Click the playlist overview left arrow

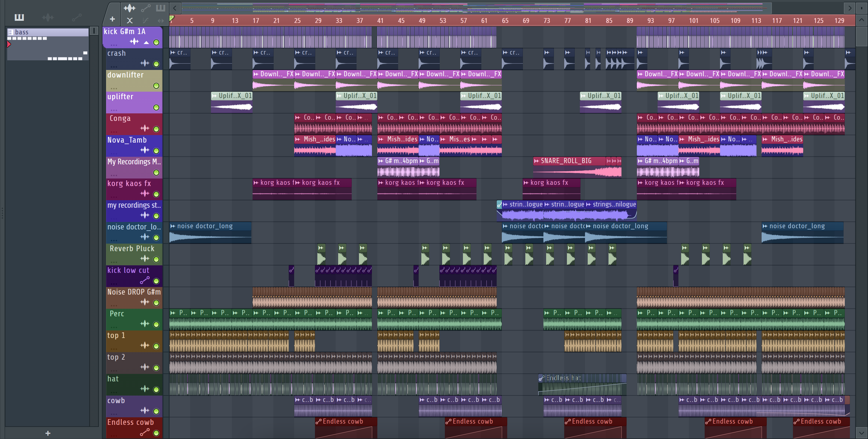coord(175,8)
